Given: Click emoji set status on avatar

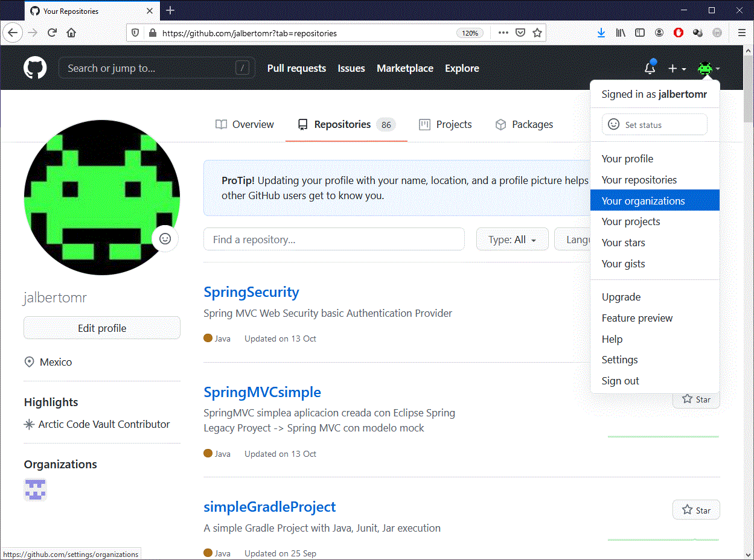Looking at the screenshot, I should tap(165, 239).
